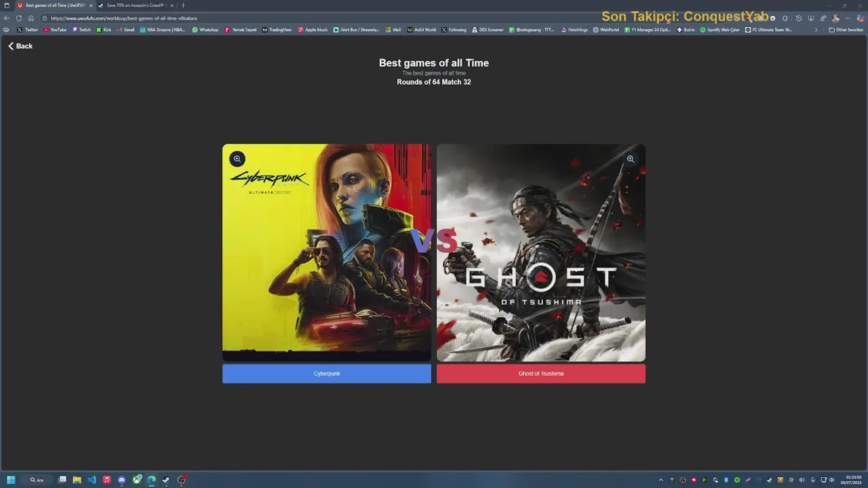Open Visual Studio Code from the taskbar
This screenshot has width=868, height=488.
92,480
